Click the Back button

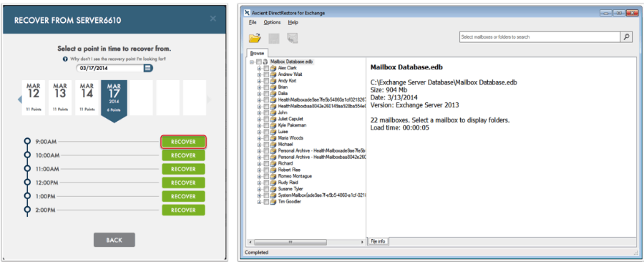pyautogui.click(x=114, y=240)
